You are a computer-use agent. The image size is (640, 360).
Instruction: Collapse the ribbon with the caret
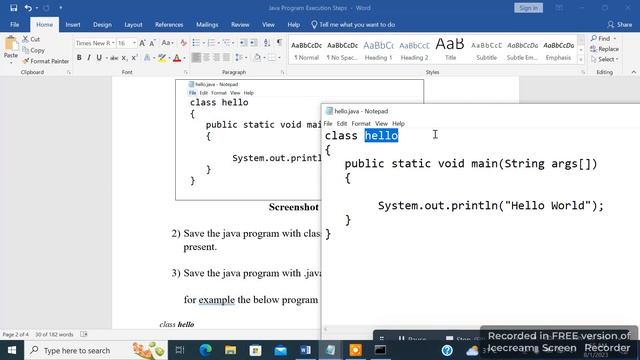point(633,72)
